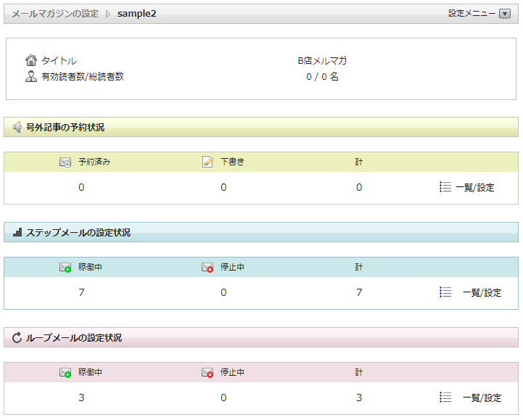Viewport: 523px width, 420px height.
Task: Click the ループメール 停止中 red envelope icon
Action: (x=207, y=373)
